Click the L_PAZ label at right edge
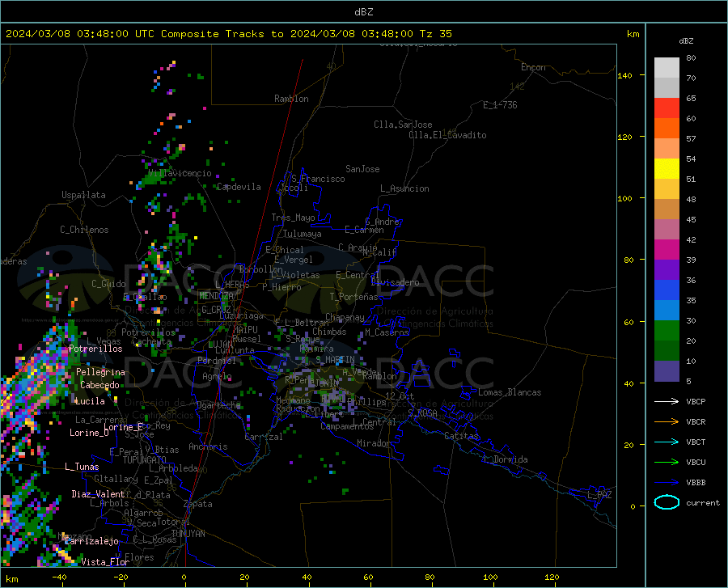Screen dimensions: 728x588 (599, 495)
